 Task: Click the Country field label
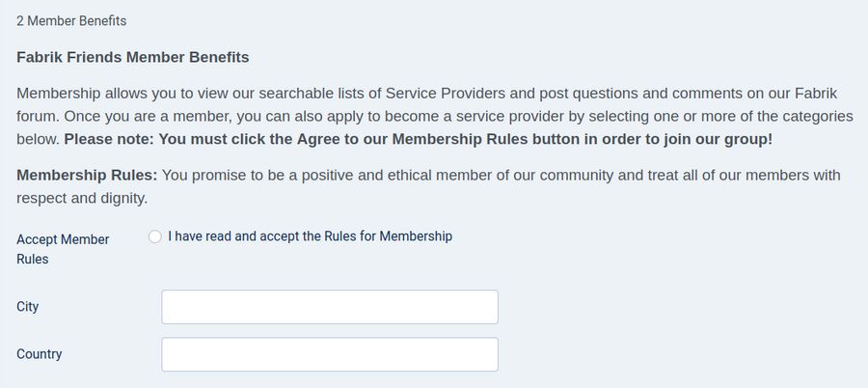(40, 354)
